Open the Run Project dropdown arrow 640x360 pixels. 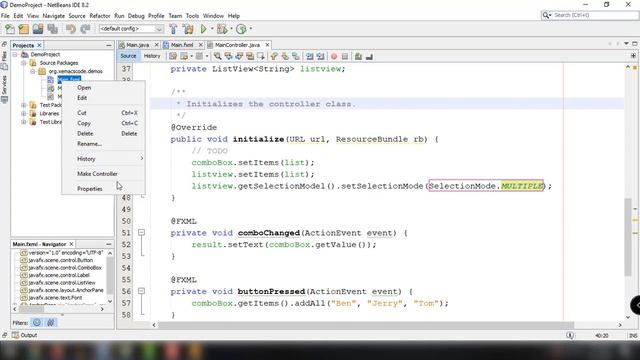coord(212,29)
